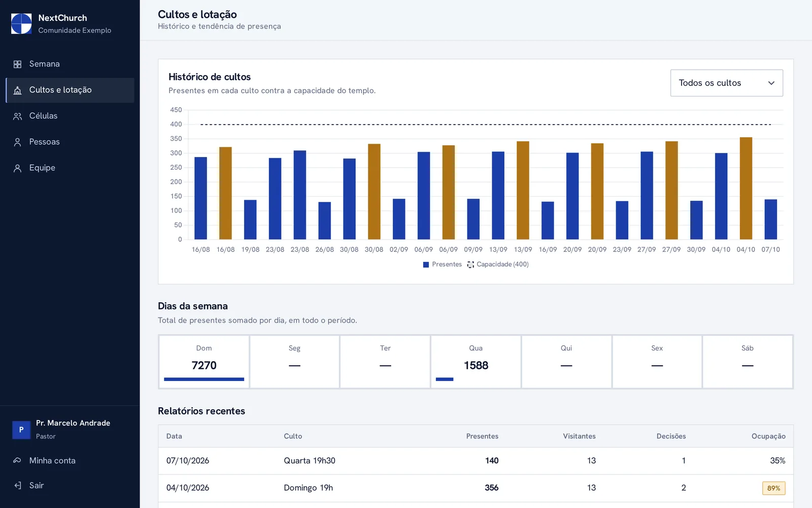Click the Decisões column header
This screenshot has height=508, width=812.
[x=671, y=436]
